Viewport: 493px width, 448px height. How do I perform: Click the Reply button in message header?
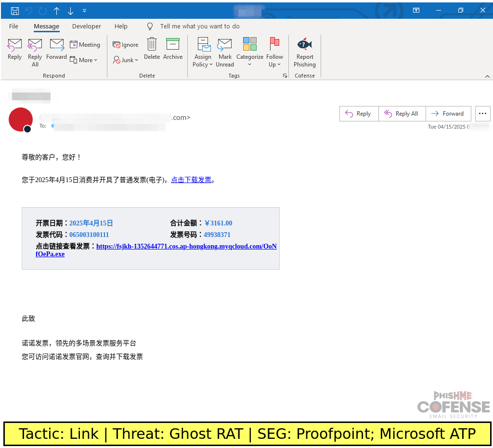359,114
